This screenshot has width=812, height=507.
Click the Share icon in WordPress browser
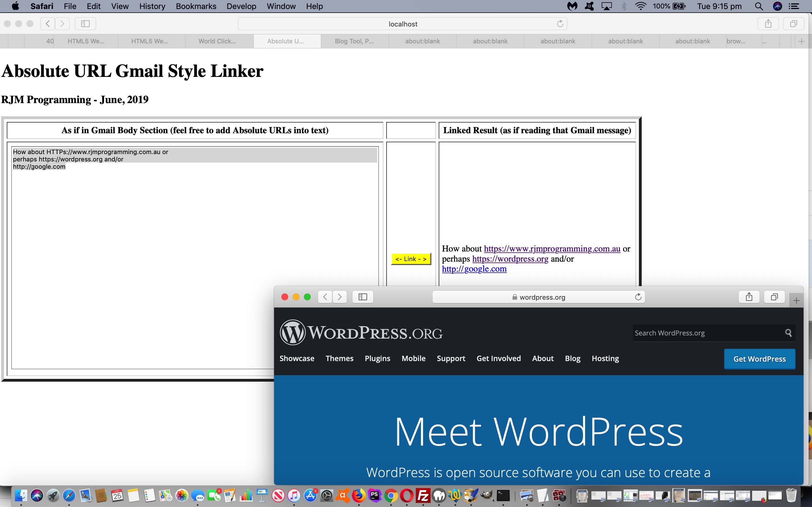click(x=749, y=297)
